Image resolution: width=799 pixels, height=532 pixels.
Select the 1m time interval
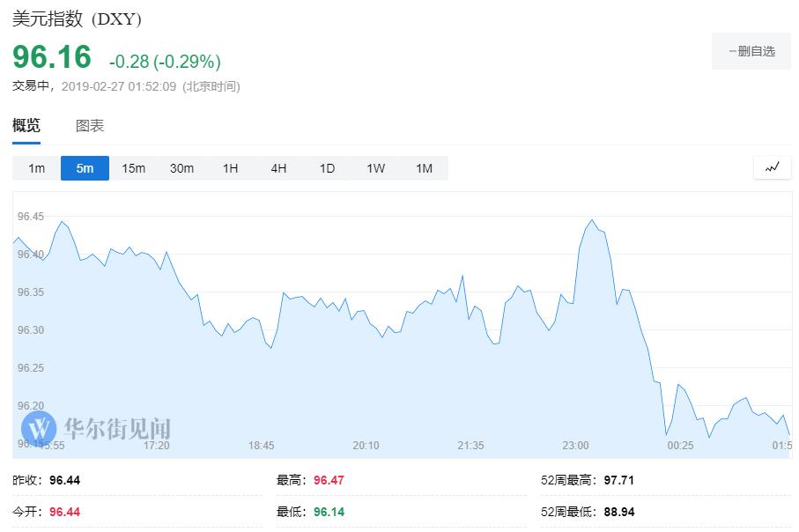click(x=36, y=168)
